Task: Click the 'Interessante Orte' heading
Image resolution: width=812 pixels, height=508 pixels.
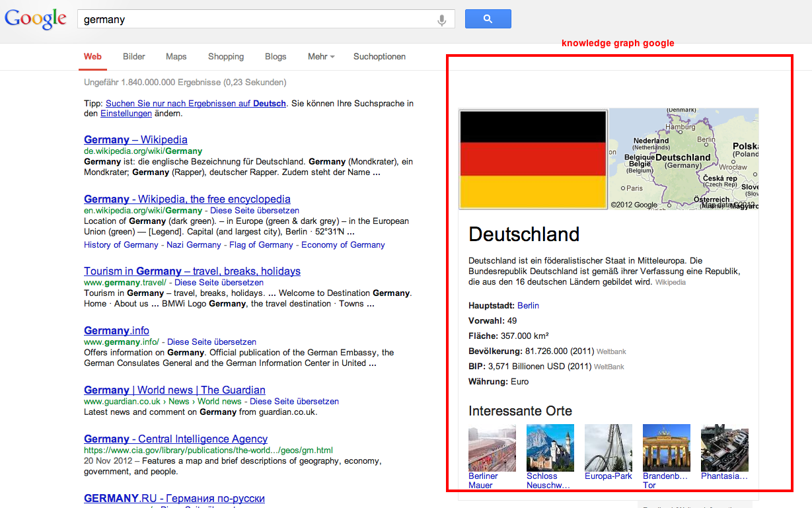Action: click(520, 411)
